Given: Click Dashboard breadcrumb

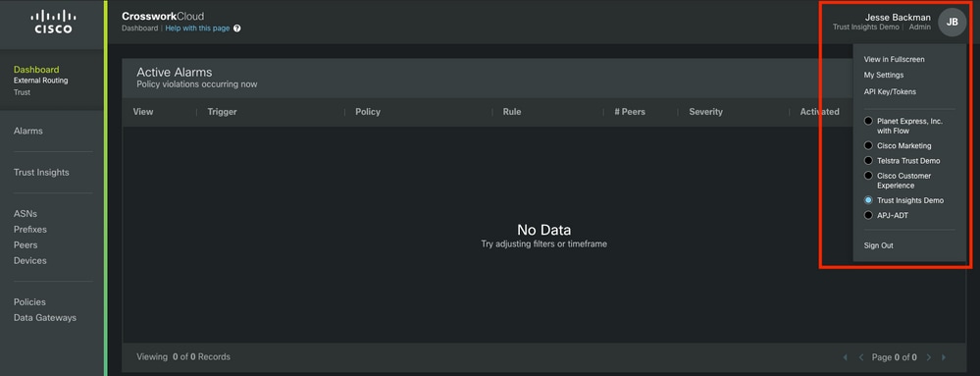Looking at the screenshot, I should (x=140, y=28).
